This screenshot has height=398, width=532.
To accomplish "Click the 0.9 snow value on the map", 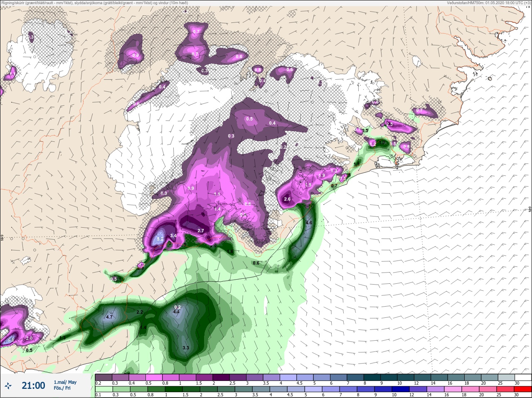I will point(191,188).
